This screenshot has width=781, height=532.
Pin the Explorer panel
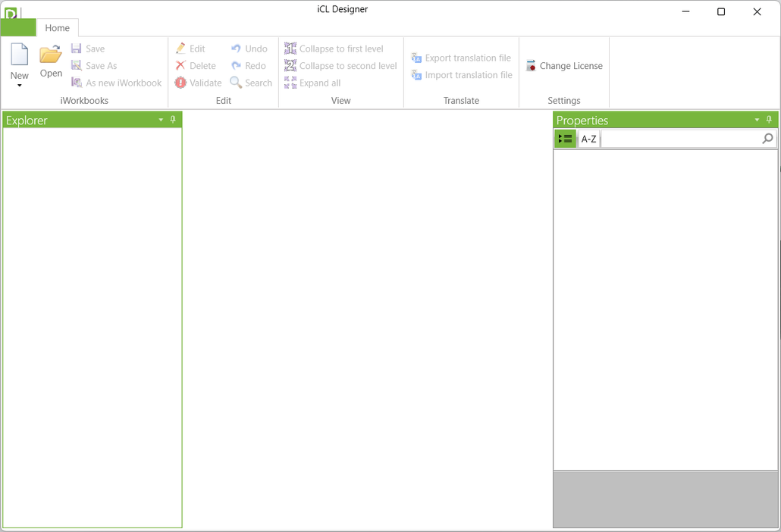pos(172,120)
